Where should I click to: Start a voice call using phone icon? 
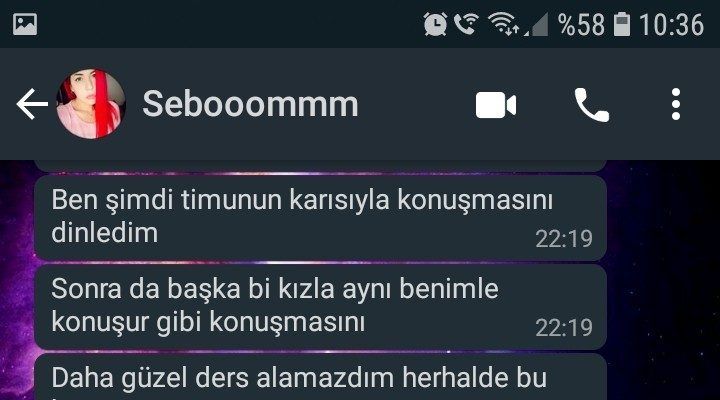pos(592,105)
